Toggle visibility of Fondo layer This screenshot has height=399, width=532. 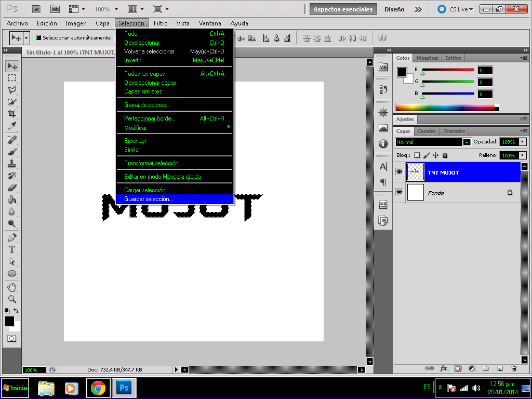point(399,192)
